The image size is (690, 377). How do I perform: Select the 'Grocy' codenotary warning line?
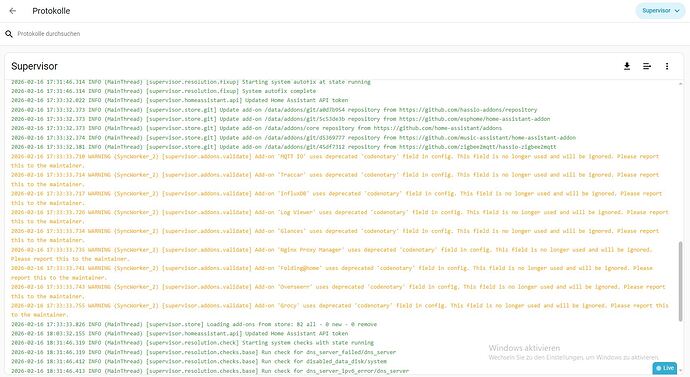pos(340,310)
